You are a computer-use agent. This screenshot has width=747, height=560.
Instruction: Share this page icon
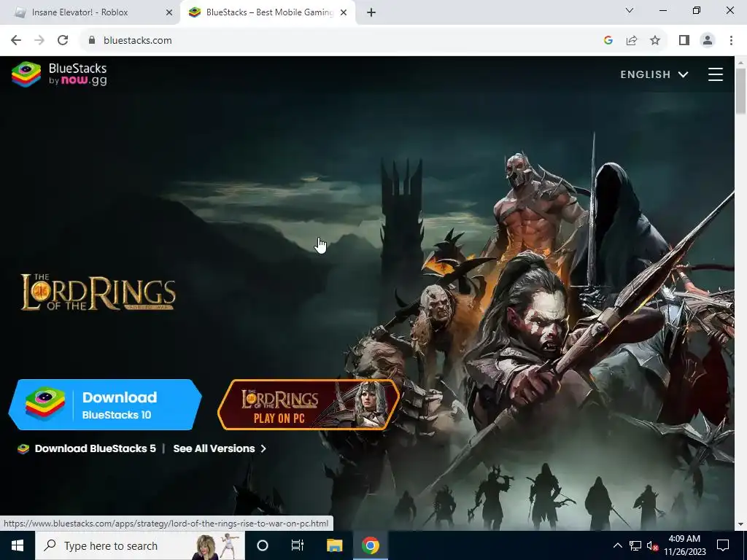pos(632,41)
